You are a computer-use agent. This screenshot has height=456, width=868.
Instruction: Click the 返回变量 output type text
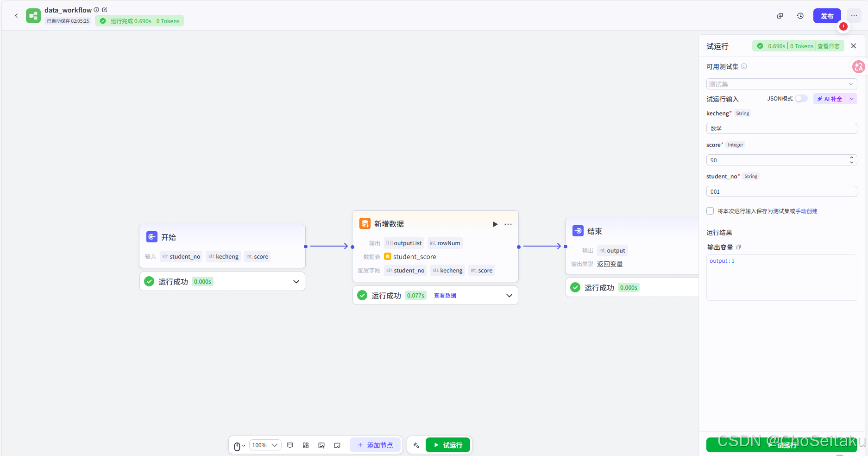[610, 264]
